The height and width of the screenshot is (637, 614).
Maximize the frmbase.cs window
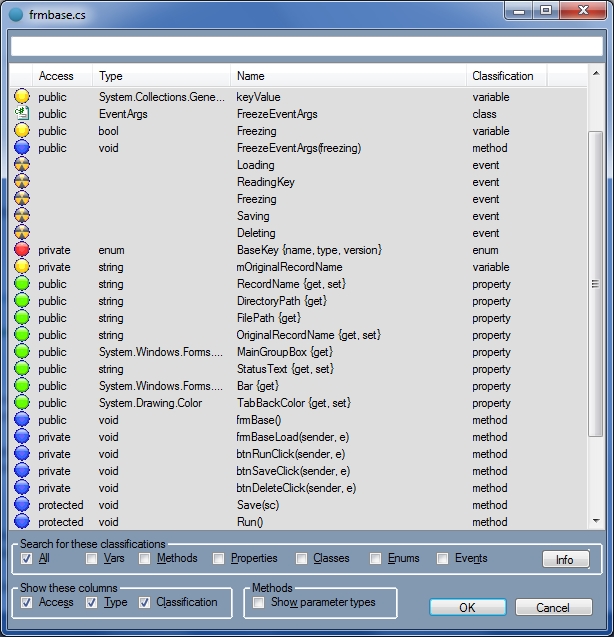[x=546, y=10]
